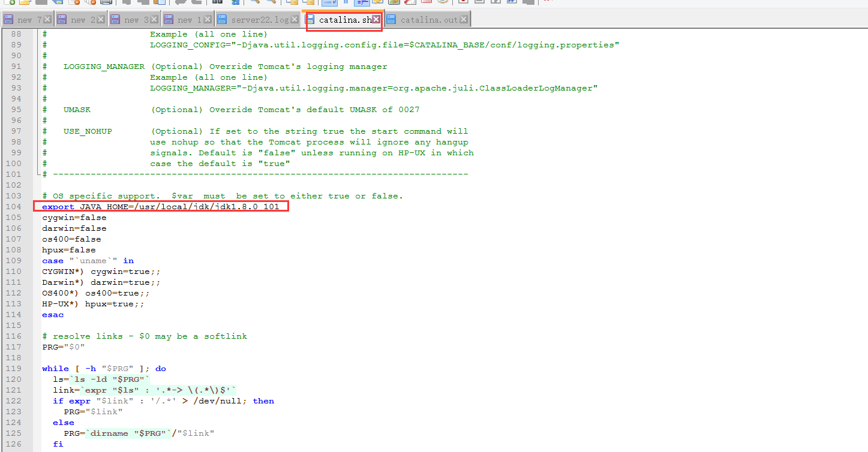Click the unsaved disk icon on new 2 tab
The height and width of the screenshot is (452, 868).
62,20
